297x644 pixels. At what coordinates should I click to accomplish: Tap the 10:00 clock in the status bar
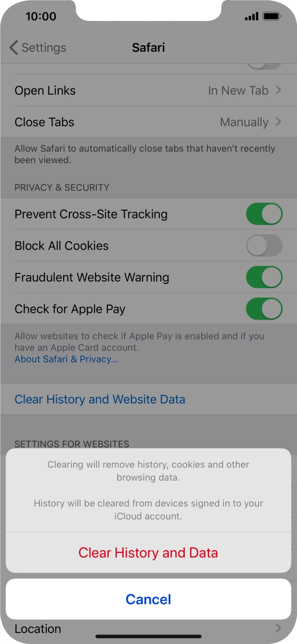coord(42,16)
